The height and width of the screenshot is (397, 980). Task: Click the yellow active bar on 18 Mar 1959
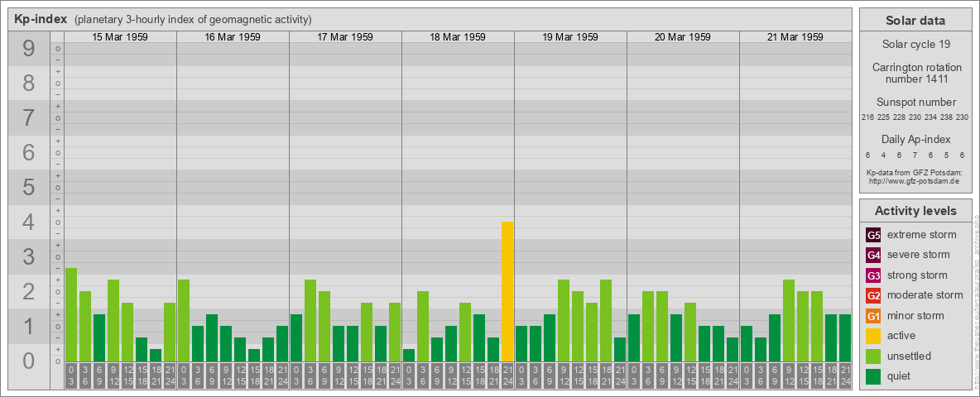pos(507,291)
